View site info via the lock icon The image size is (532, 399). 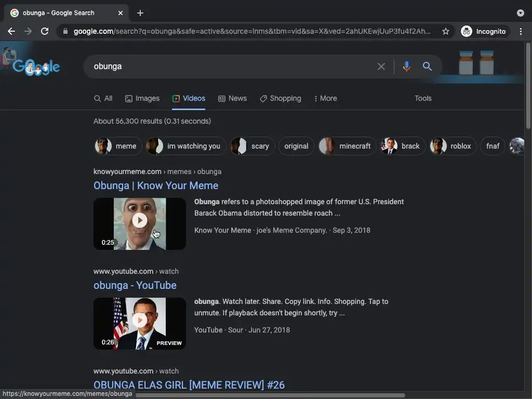(x=65, y=32)
